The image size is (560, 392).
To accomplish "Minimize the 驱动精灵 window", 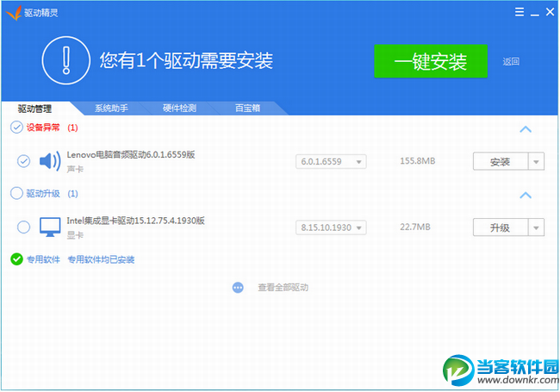I will [x=535, y=15].
